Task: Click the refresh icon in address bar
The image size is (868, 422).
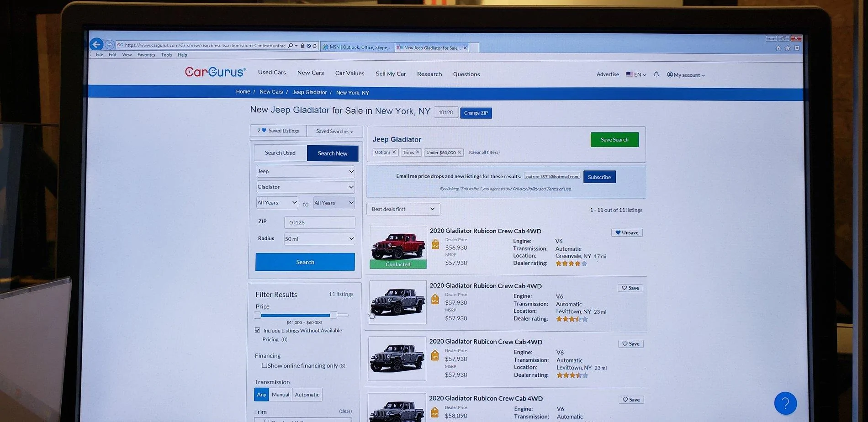Action: pos(315,46)
